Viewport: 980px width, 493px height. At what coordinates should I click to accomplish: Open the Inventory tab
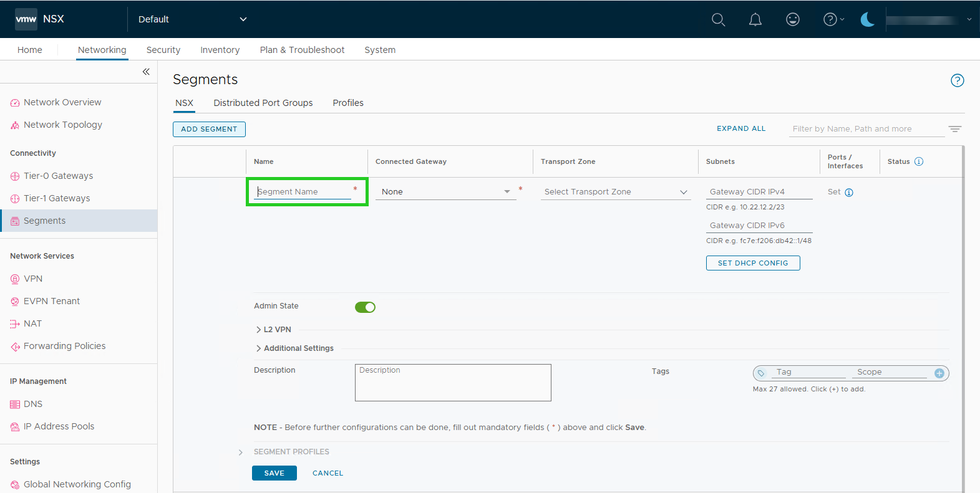coord(220,50)
